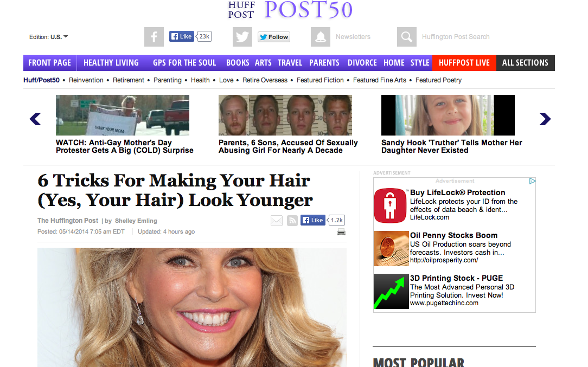
Task: Click the four mugshots story thumbnail
Action: point(285,115)
